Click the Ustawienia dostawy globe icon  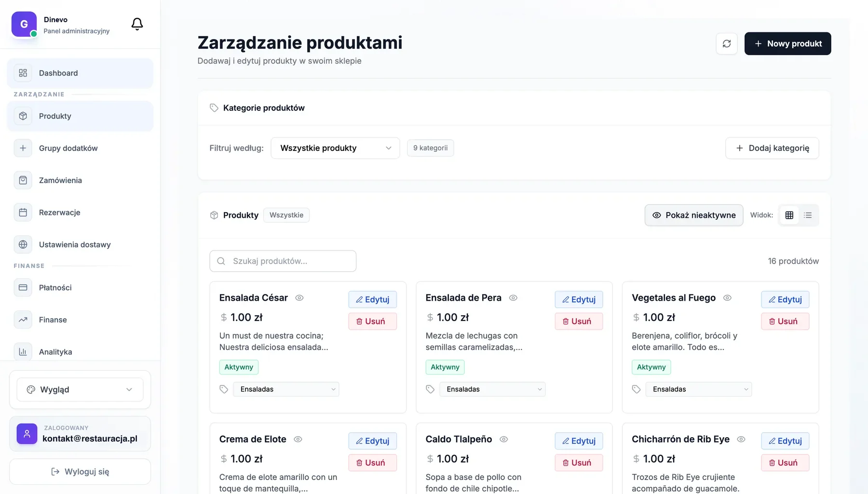[23, 245]
